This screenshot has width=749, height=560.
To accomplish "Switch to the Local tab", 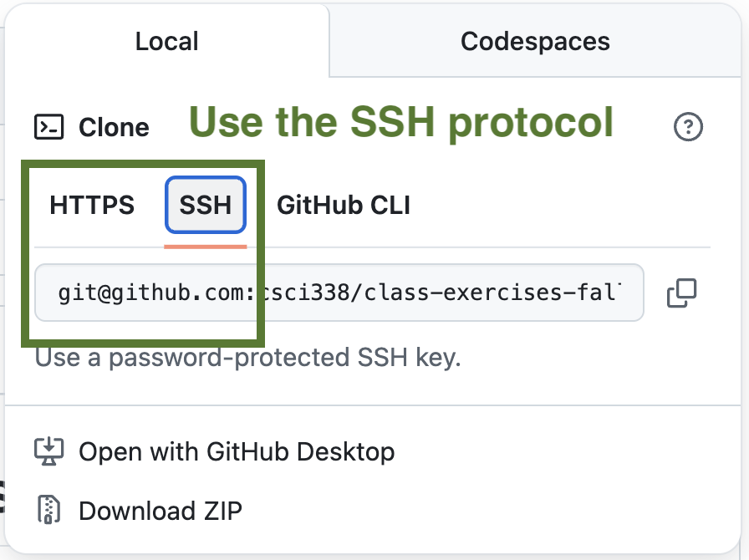I will [x=167, y=41].
